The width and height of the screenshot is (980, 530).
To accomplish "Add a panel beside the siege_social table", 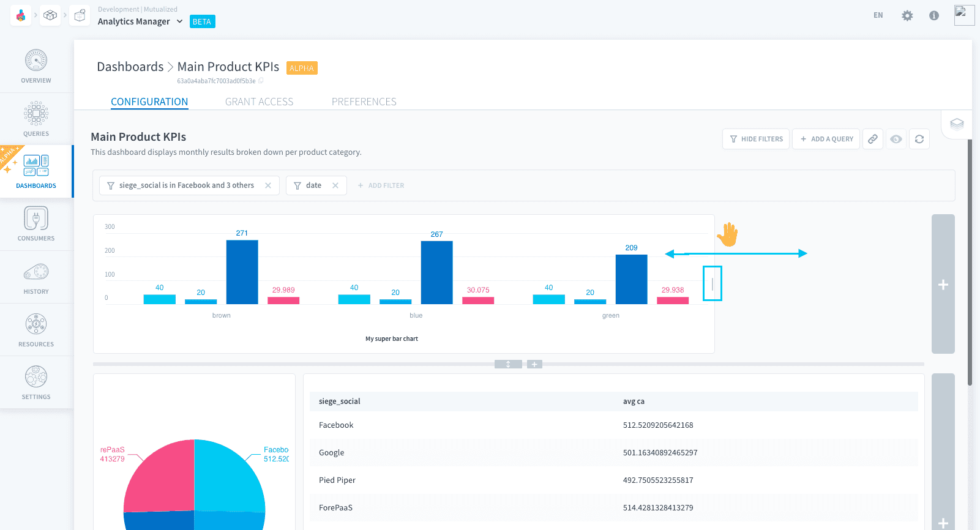I will (943, 452).
